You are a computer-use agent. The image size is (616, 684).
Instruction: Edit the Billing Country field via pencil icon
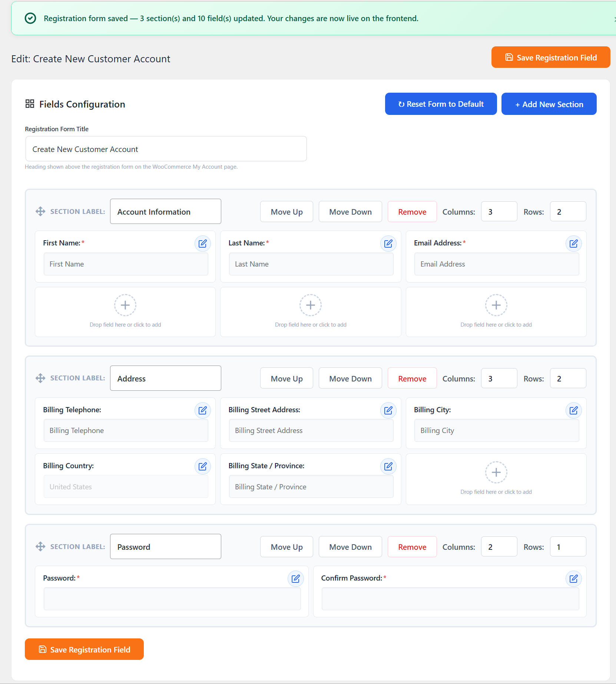[x=203, y=466]
